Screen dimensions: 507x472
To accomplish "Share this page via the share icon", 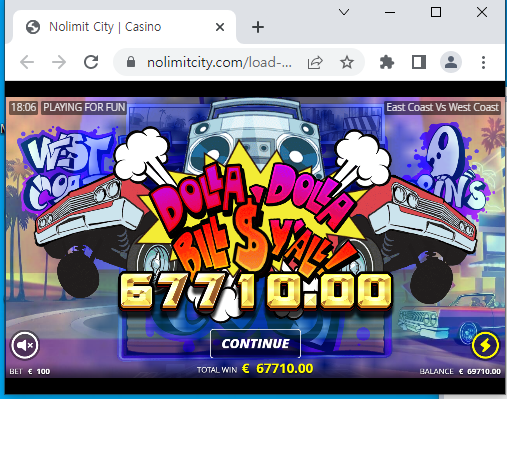I will [x=315, y=62].
